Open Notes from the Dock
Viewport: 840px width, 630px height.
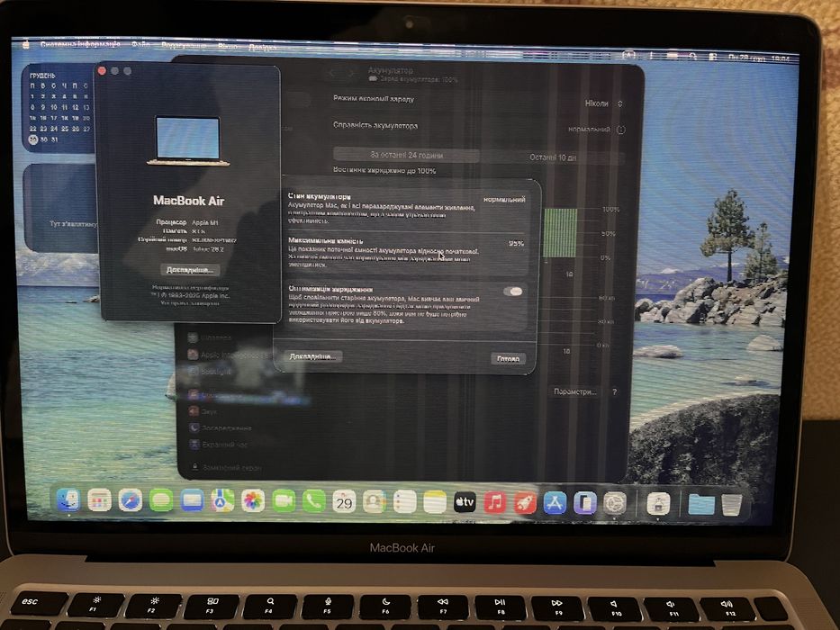(x=435, y=502)
